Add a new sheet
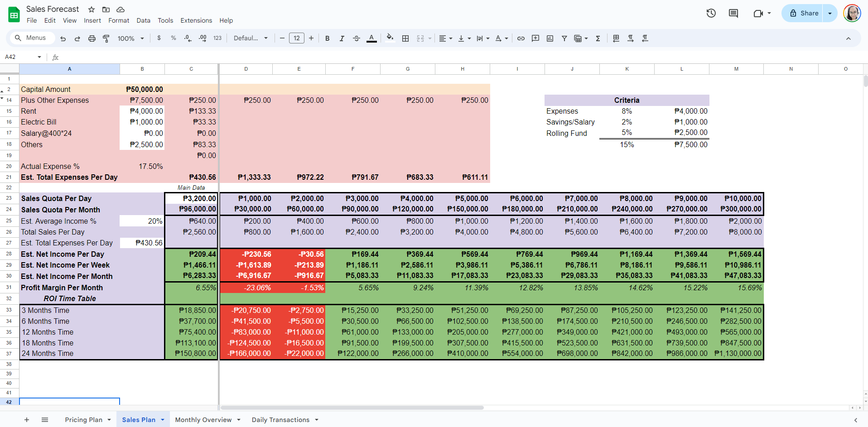868x427 pixels. click(27, 420)
